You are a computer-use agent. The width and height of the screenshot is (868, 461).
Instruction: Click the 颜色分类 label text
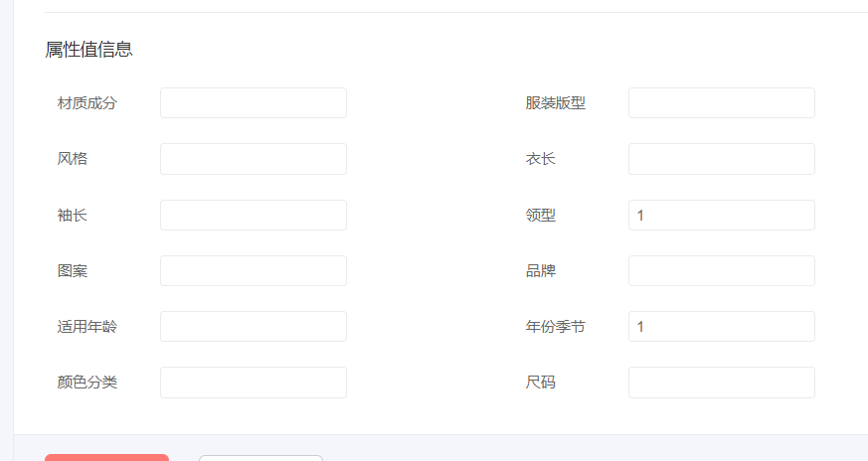[87, 383]
